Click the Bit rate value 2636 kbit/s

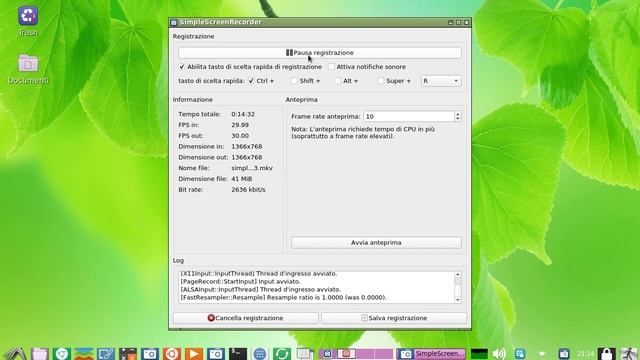pyautogui.click(x=248, y=189)
